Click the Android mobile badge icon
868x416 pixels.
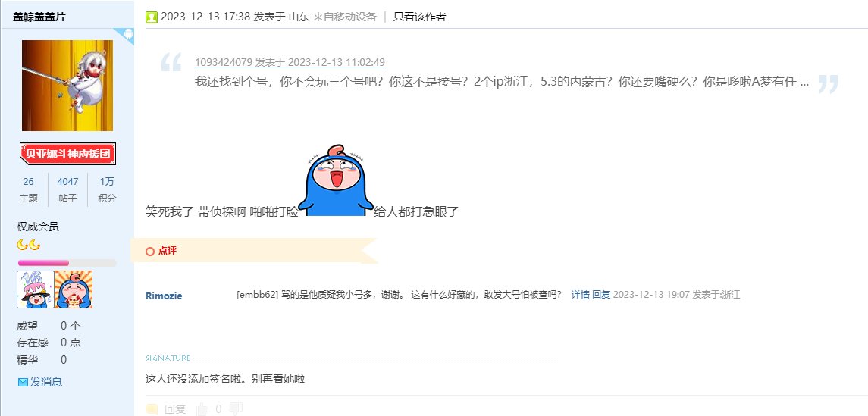pos(127,35)
